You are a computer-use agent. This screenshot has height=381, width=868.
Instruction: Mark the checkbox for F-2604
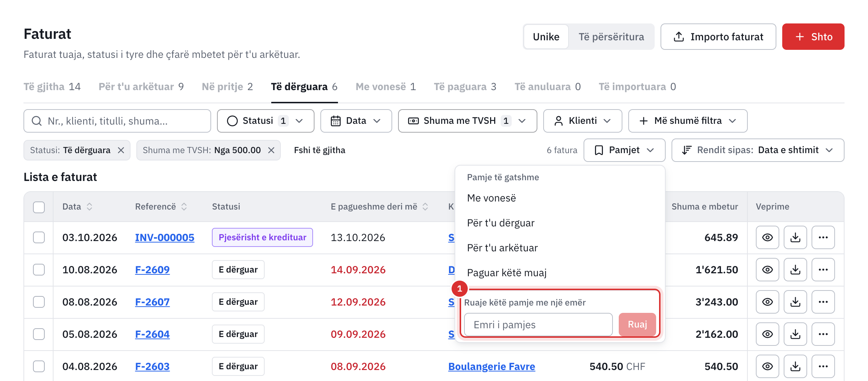pos(39,334)
